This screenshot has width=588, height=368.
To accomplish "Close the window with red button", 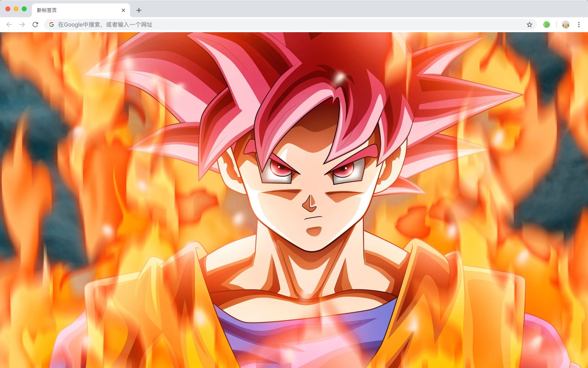I will pyautogui.click(x=8, y=9).
